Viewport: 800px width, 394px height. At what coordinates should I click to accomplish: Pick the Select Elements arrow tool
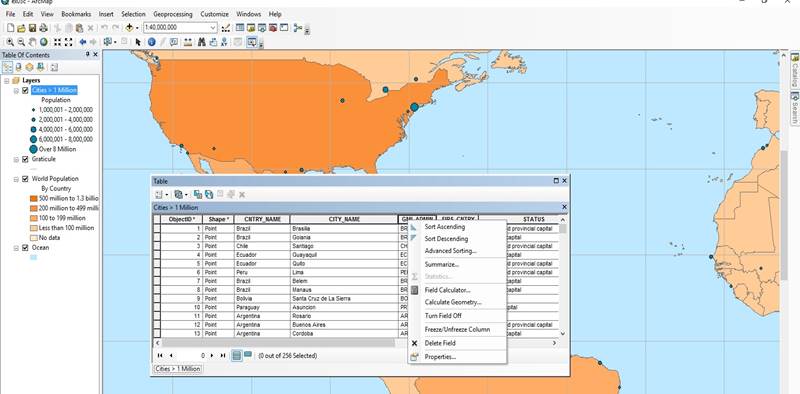pyautogui.click(x=138, y=42)
